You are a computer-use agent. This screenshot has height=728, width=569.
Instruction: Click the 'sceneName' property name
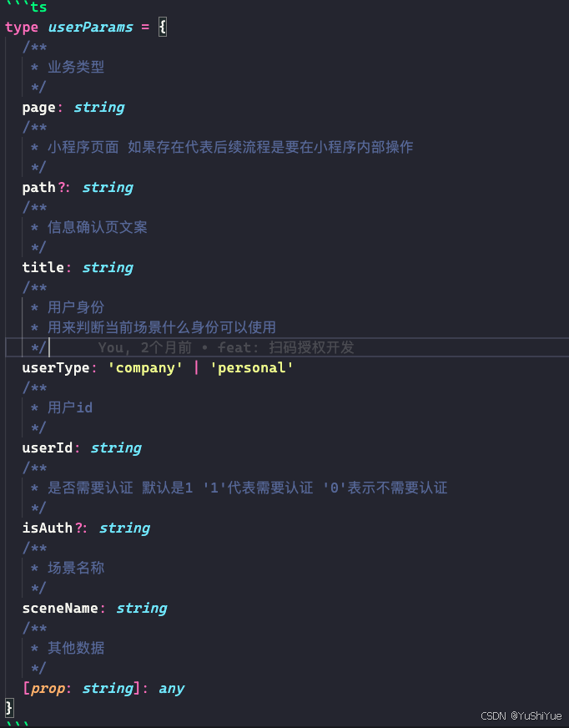pos(60,609)
